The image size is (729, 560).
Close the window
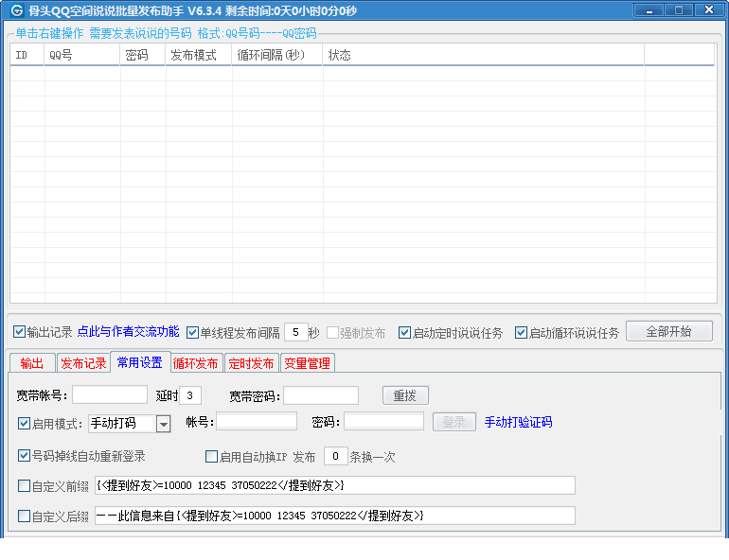tap(709, 10)
